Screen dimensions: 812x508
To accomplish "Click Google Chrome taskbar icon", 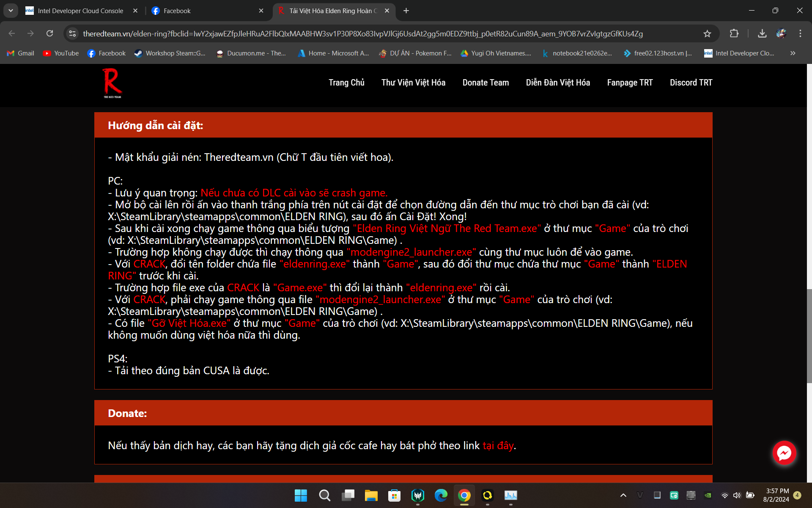I will 464,495.
